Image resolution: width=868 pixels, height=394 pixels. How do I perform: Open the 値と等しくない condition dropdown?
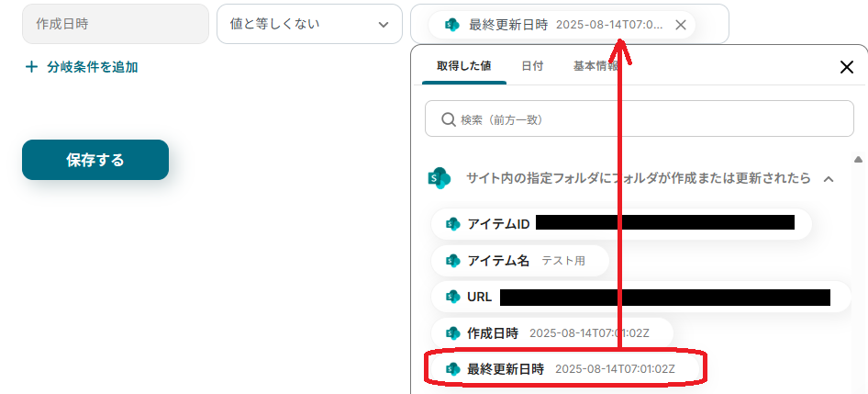click(309, 24)
